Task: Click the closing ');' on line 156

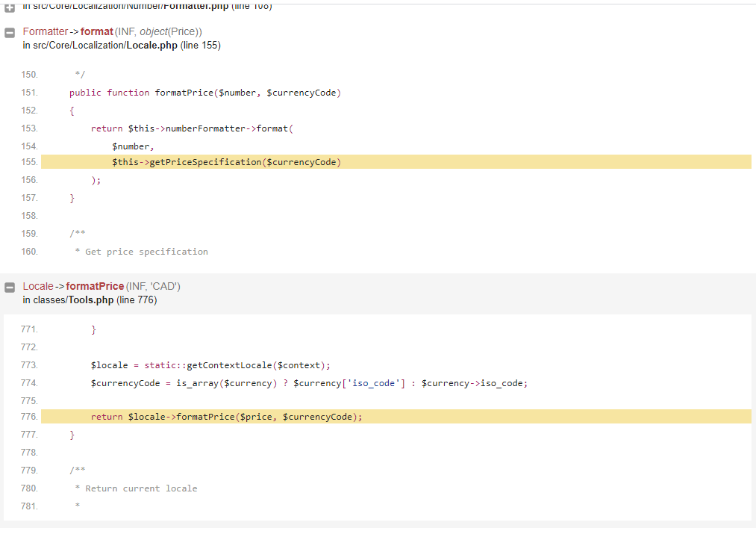Action: pos(96,181)
